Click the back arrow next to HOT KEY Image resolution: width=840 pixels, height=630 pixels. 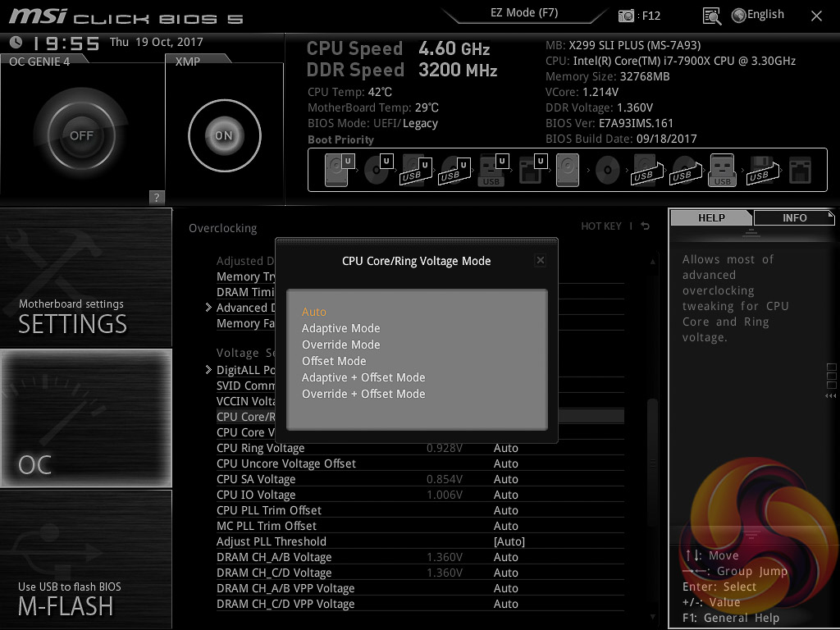tap(646, 226)
